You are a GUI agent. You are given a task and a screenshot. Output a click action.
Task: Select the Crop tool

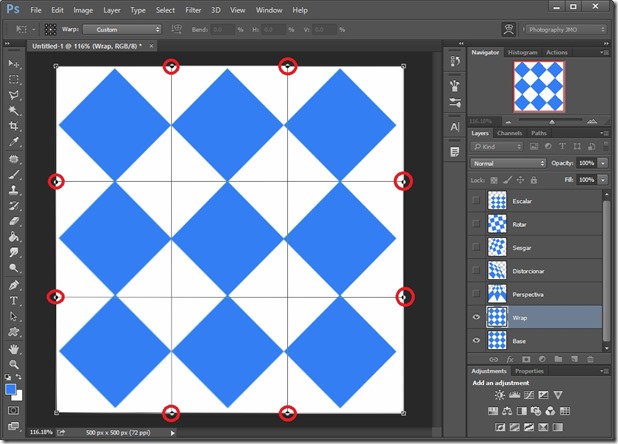tap(14, 126)
